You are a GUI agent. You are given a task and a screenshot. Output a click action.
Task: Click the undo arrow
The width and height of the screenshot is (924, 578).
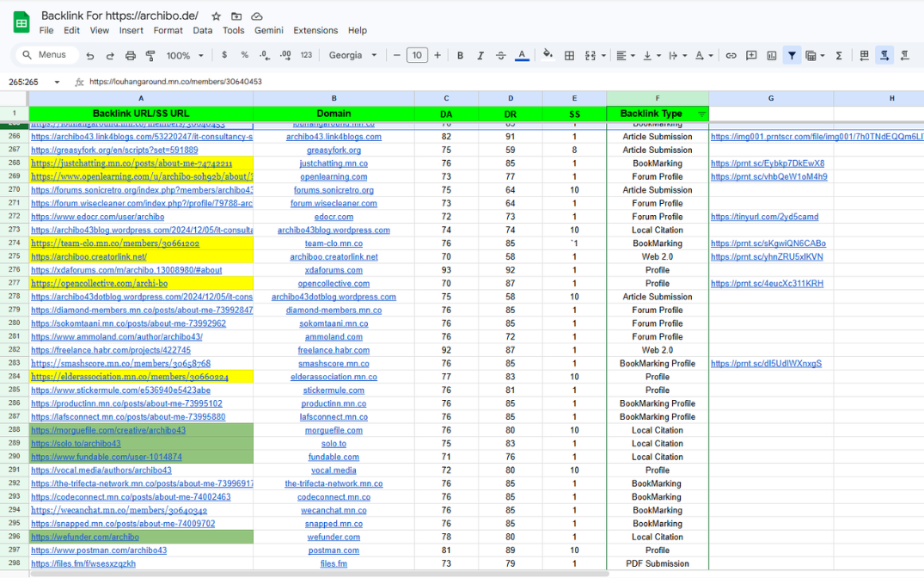[90, 56]
